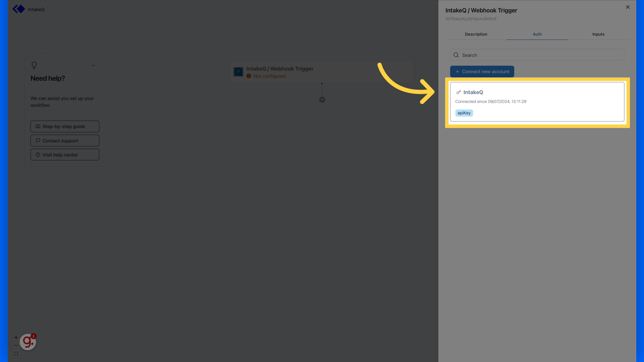The width and height of the screenshot is (644, 362).
Task: Click the IntakeQ node app icon
Action: coord(238,72)
